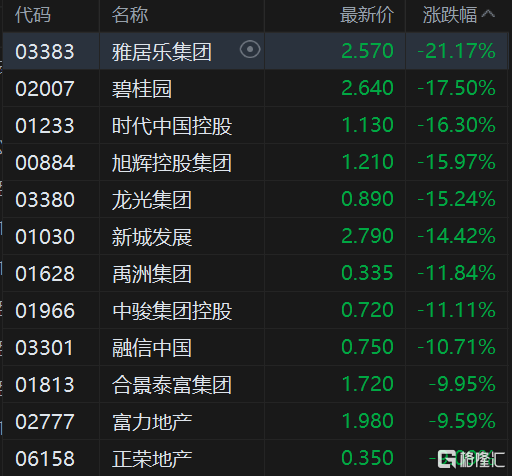Open 新城发展 stock
The image size is (512, 476).
[152, 237]
